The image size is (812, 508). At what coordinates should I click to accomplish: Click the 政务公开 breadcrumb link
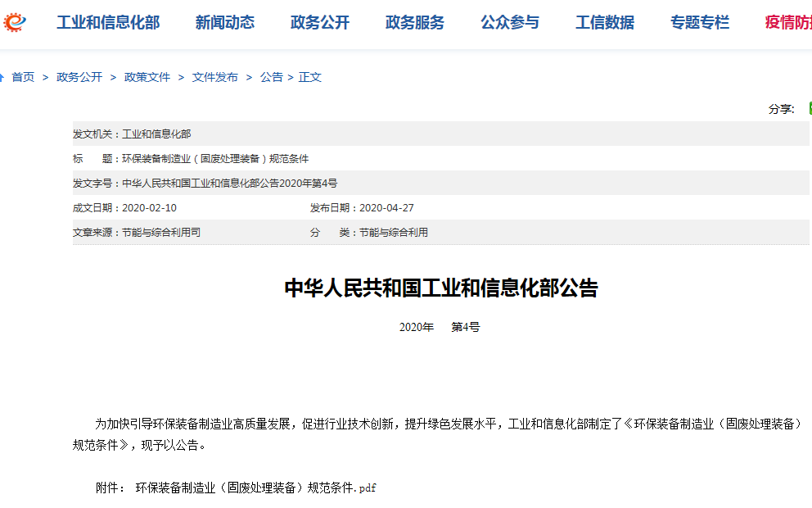(79, 78)
